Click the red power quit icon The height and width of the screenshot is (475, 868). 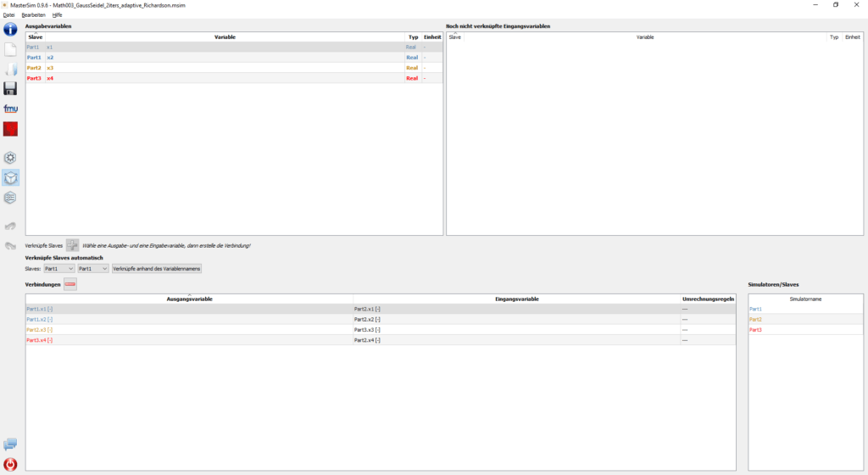tap(10, 465)
